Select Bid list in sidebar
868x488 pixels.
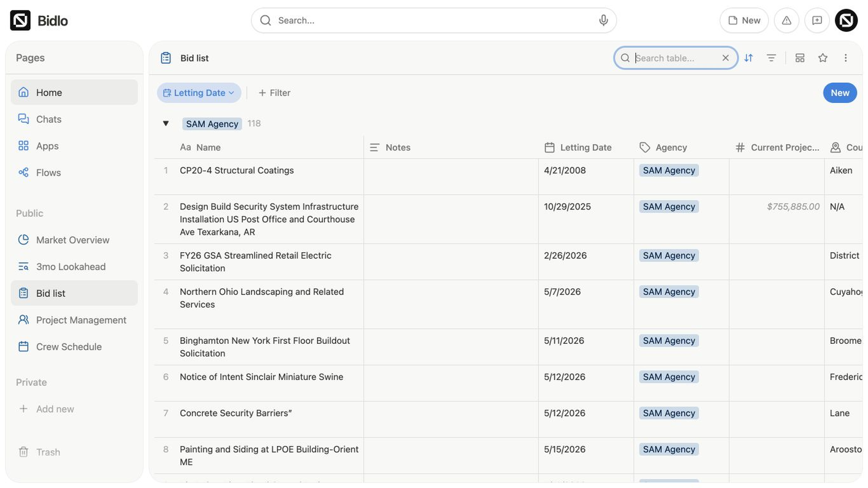(74, 293)
